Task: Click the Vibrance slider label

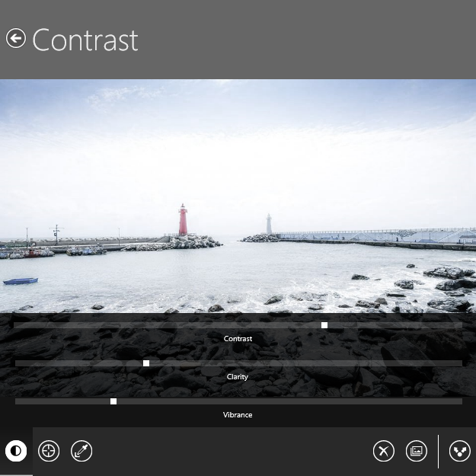Action: pyautogui.click(x=238, y=414)
